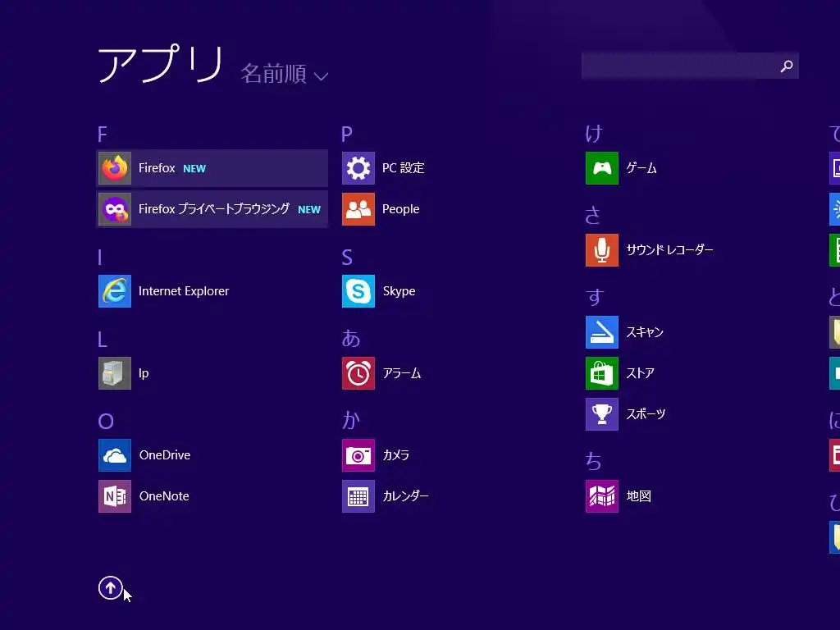Select the S group header

(x=347, y=258)
